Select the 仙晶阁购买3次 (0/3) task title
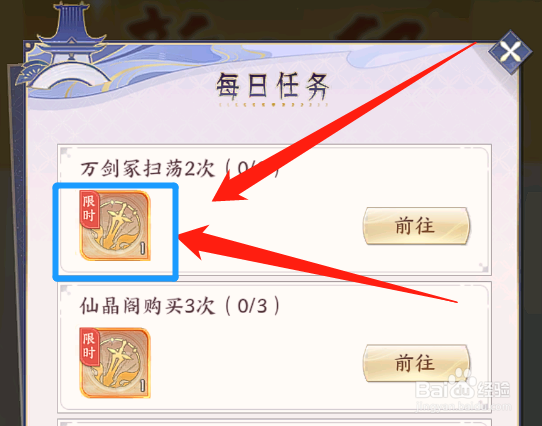542x426 pixels. click(x=180, y=306)
